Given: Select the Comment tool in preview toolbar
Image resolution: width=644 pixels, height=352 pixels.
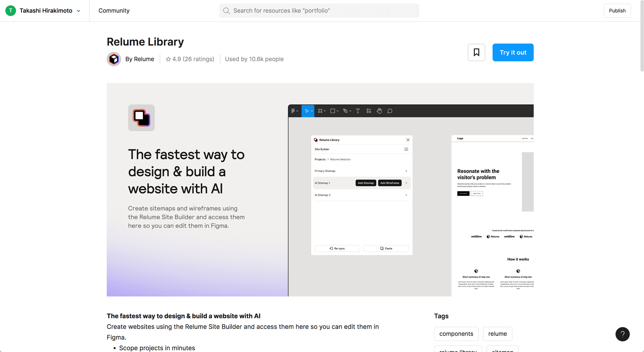Looking at the screenshot, I should 390,111.
